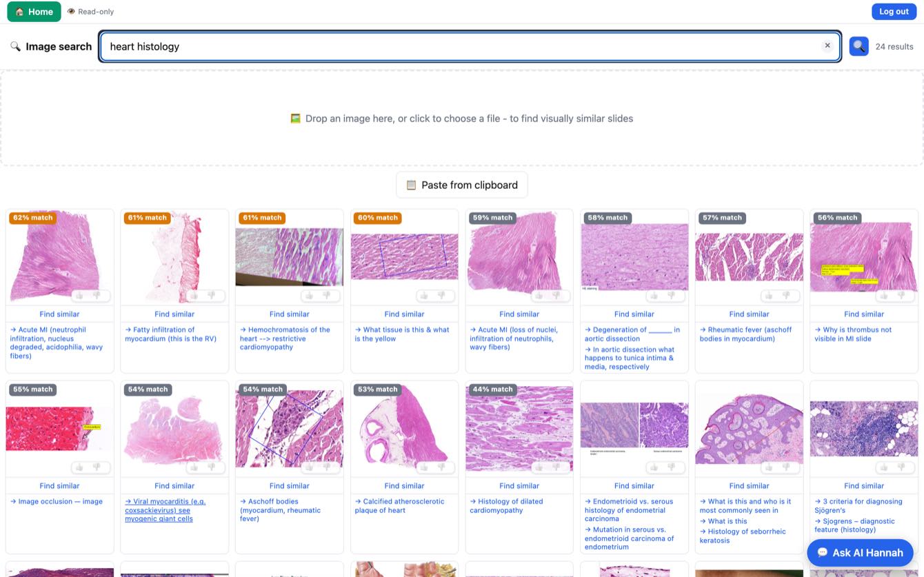Thumbs down the Acute MI neutrophil infiltration card
The width and height of the screenshot is (924, 577).
coord(97,296)
